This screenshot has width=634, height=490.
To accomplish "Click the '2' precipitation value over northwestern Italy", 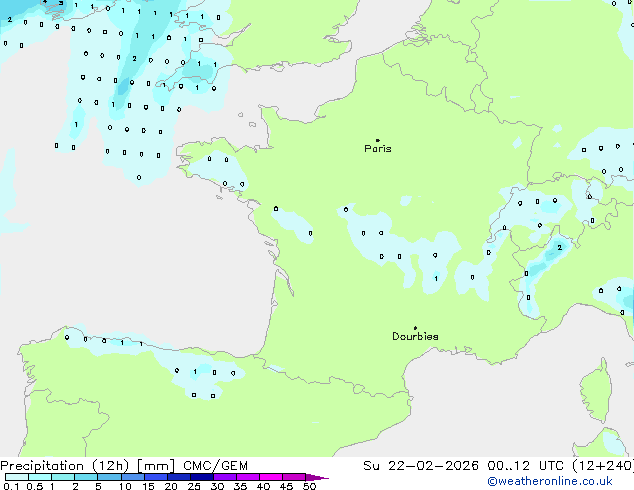I will [560, 247].
